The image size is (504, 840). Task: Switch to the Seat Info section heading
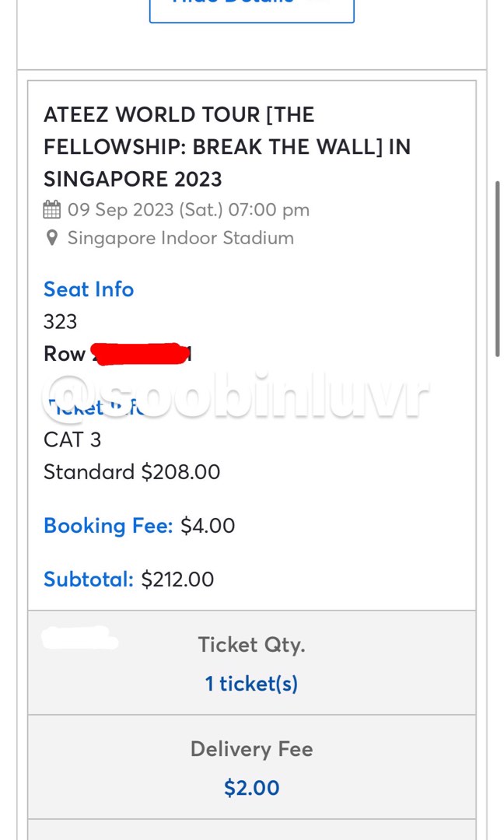click(88, 289)
